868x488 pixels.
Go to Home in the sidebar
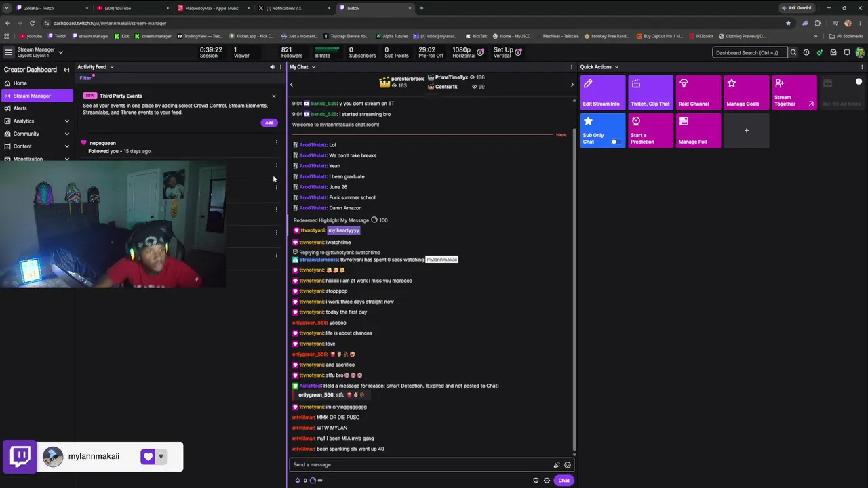point(37,83)
